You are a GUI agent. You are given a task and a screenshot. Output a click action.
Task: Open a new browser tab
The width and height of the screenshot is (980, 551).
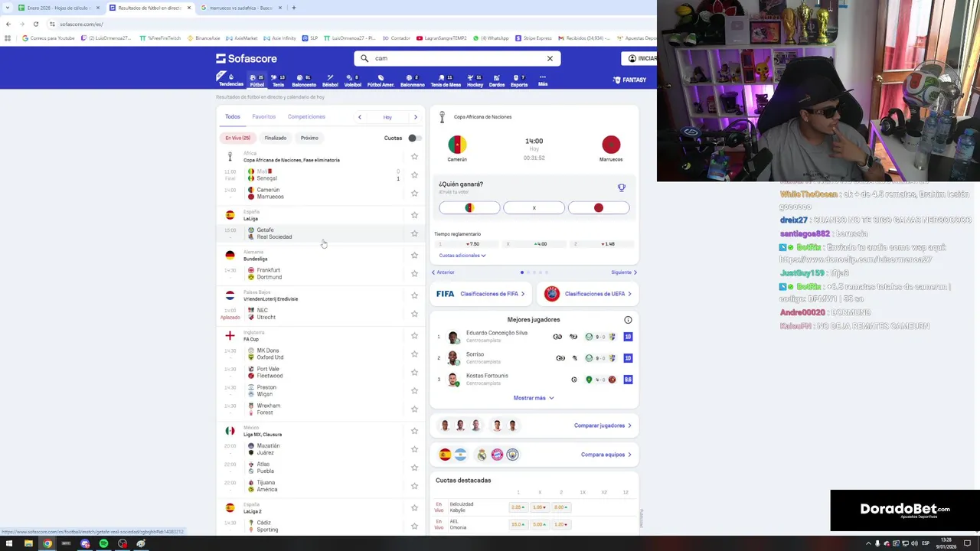[x=293, y=8]
